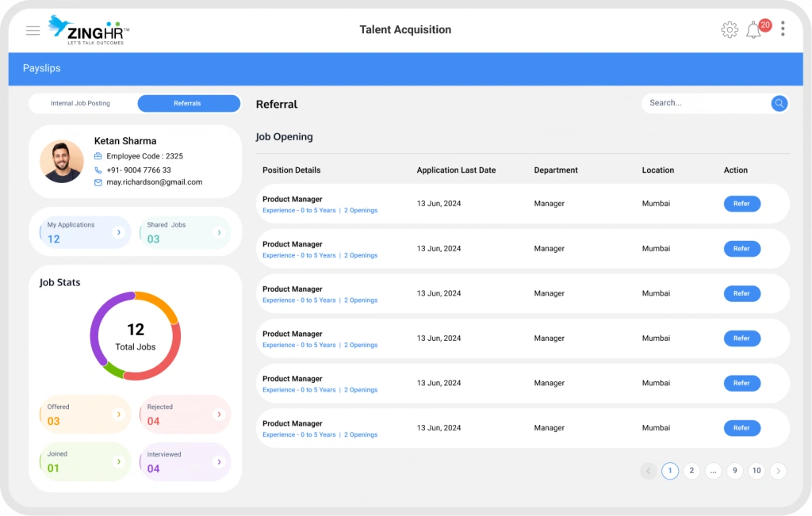Click the Talent Acquisition page title

coord(405,29)
